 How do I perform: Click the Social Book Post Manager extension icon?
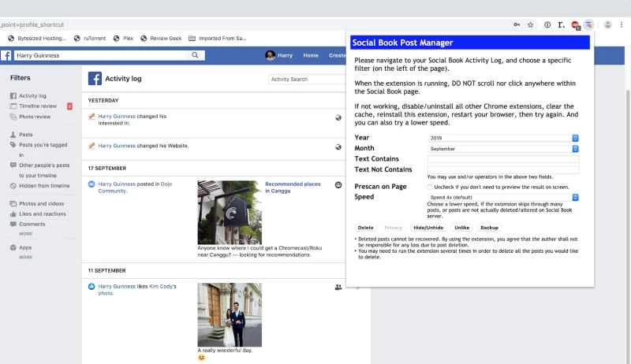point(590,24)
